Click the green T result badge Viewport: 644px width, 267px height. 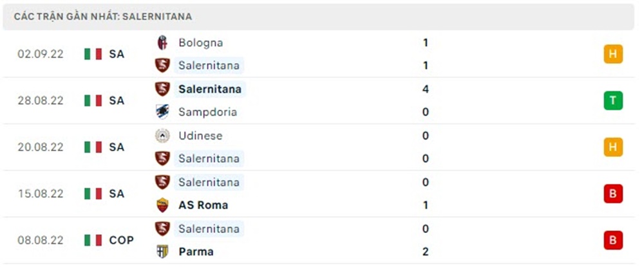click(x=612, y=100)
